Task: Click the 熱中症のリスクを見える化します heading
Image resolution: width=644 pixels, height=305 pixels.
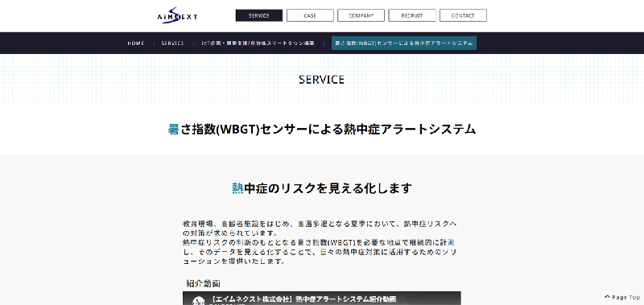Action: 321,188
